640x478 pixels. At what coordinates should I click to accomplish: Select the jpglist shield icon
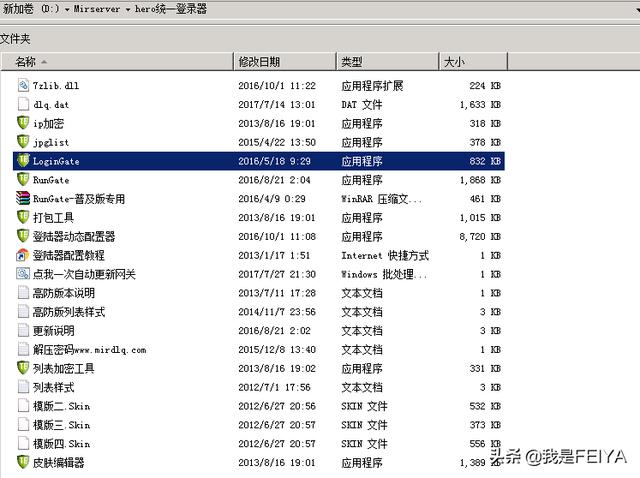click(23, 142)
